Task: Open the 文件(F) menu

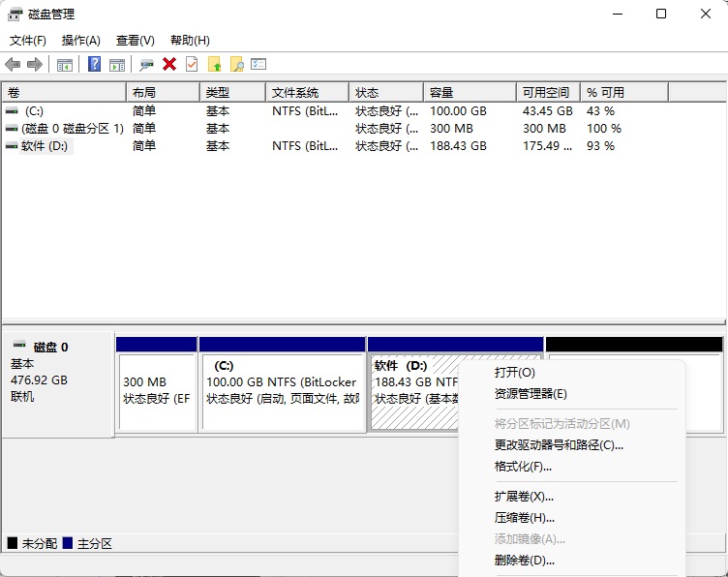Action: [x=28, y=41]
